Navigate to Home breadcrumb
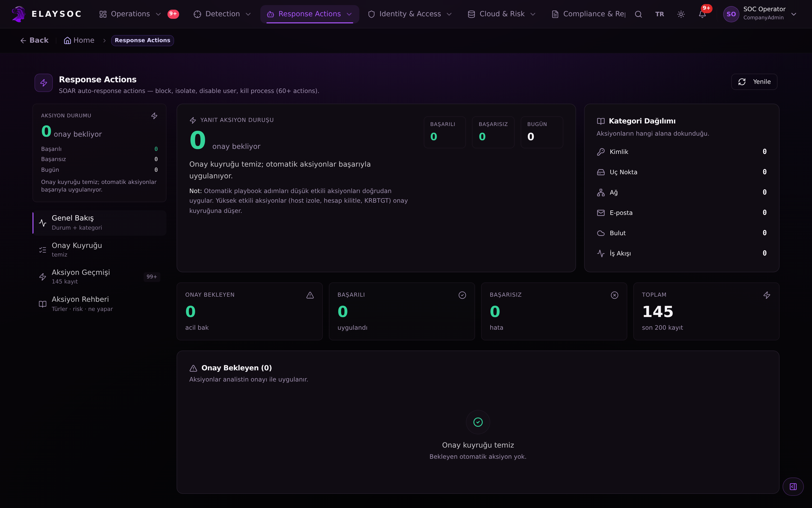 tap(79, 40)
